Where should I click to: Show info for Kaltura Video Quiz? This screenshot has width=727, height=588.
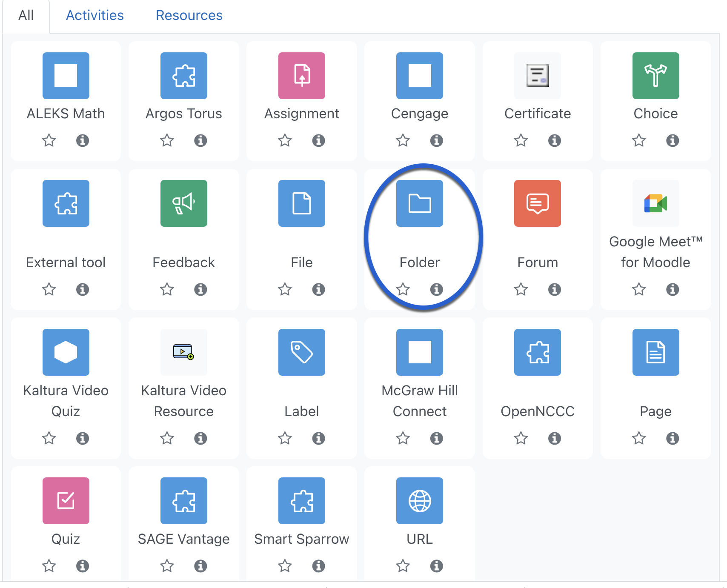point(83,438)
